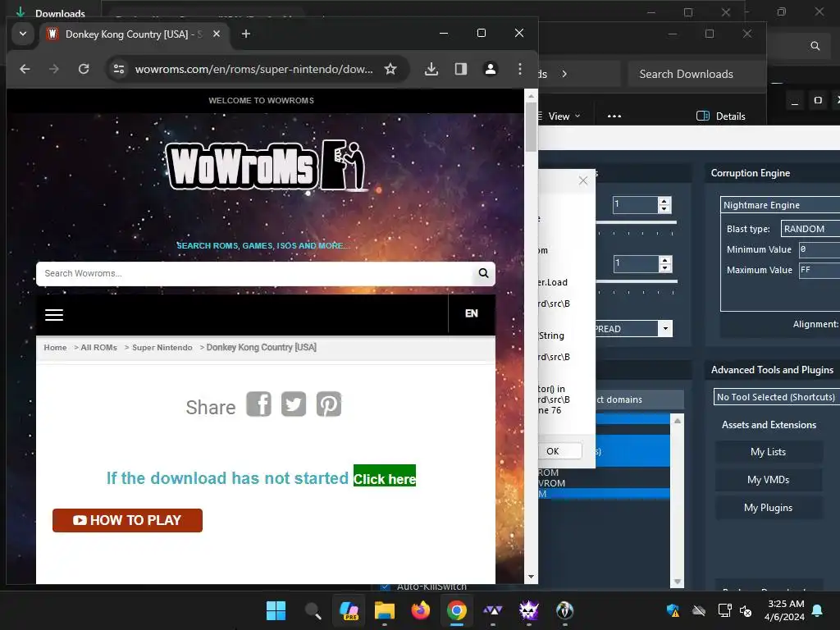Click the WoWroms logo

(x=267, y=166)
